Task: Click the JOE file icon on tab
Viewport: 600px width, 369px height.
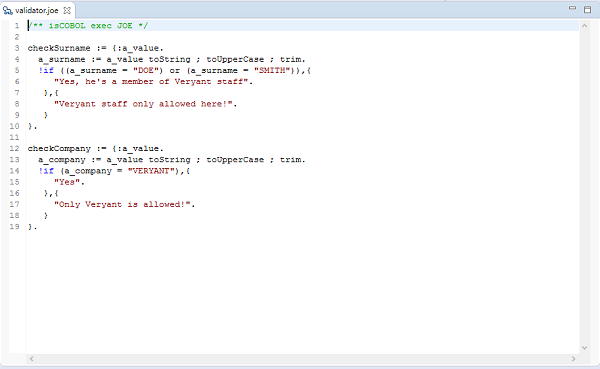Action: point(8,10)
